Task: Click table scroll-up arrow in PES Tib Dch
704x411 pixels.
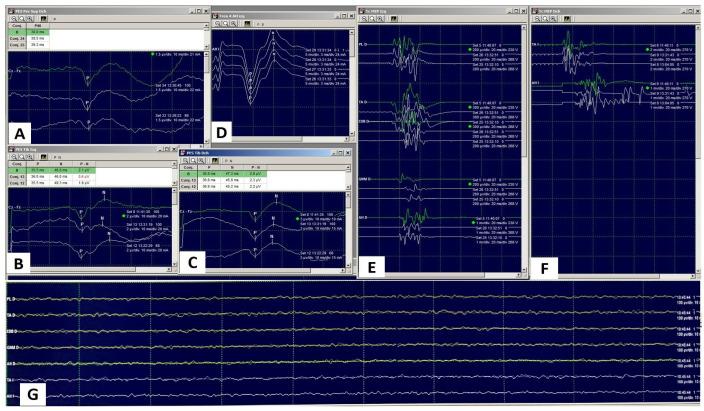Action: [x=348, y=167]
